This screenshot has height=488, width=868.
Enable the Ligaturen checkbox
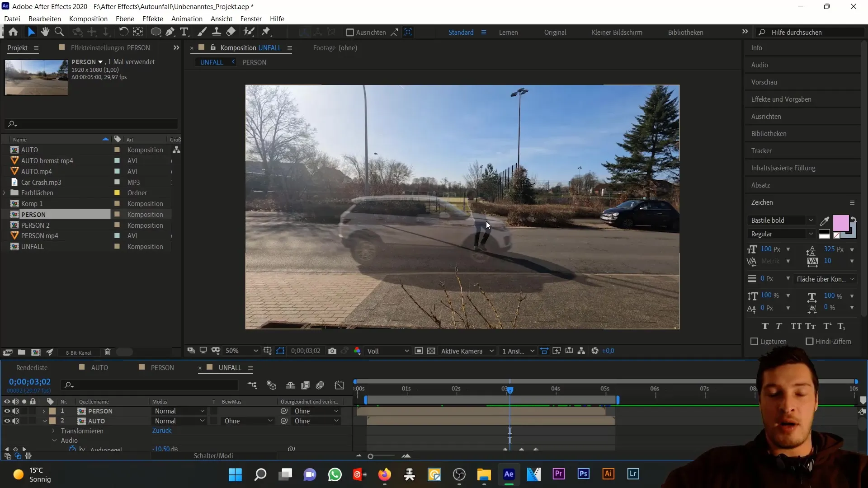point(754,342)
